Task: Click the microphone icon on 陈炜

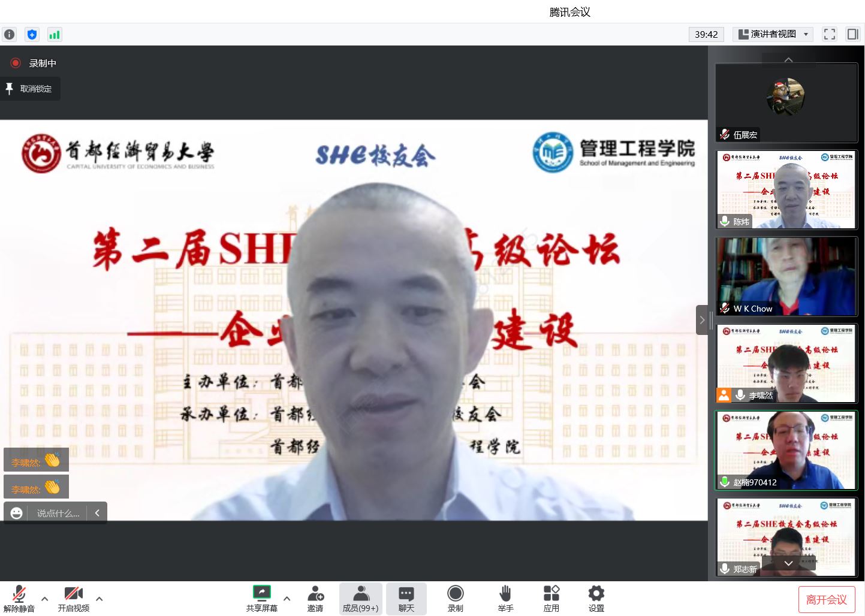Action: 725,221
